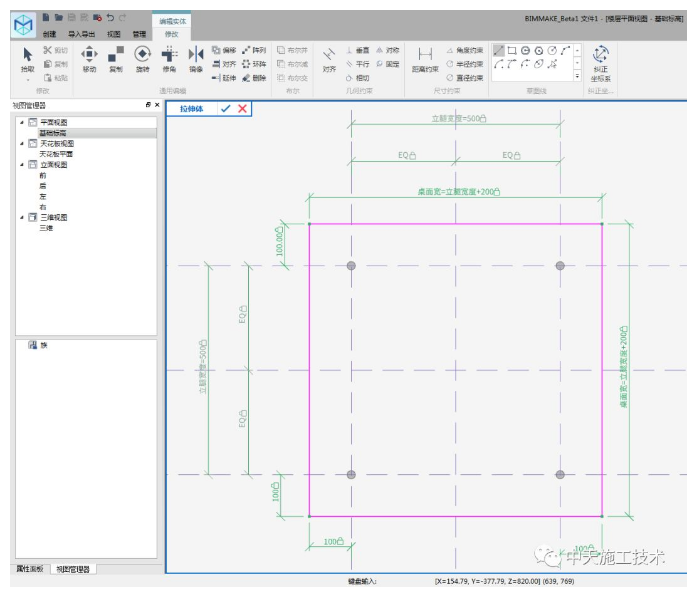The image size is (692, 592).
Task: Click the 纠正坐标系 (correct coordinate system) tool
Action: pos(601,63)
